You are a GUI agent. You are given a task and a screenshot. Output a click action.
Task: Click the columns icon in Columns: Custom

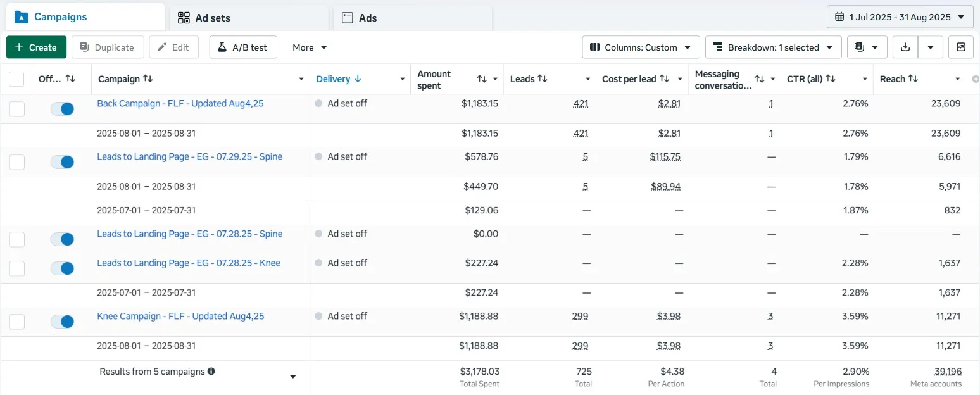point(594,47)
